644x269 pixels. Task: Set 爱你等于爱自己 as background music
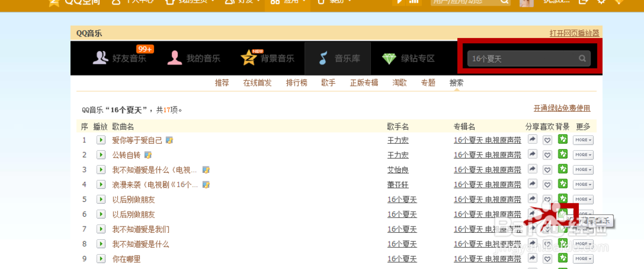pos(563,139)
